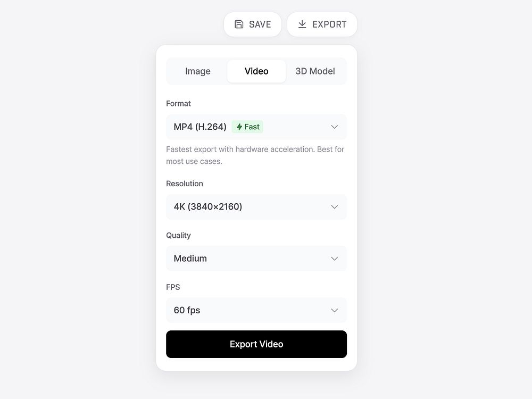Click the download arrow export icon

302,24
